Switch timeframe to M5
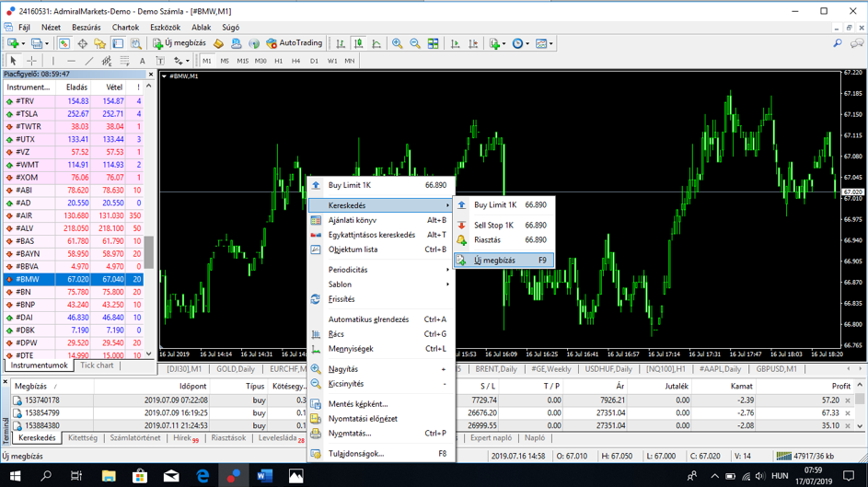 pyautogui.click(x=225, y=61)
